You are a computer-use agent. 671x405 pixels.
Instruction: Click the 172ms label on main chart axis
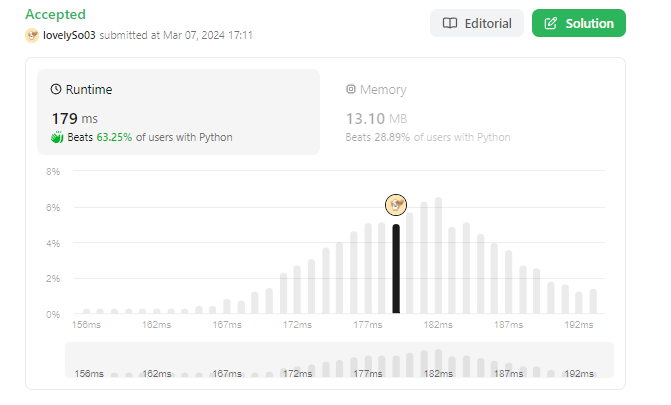pyautogui.click(x=297, y=325)
